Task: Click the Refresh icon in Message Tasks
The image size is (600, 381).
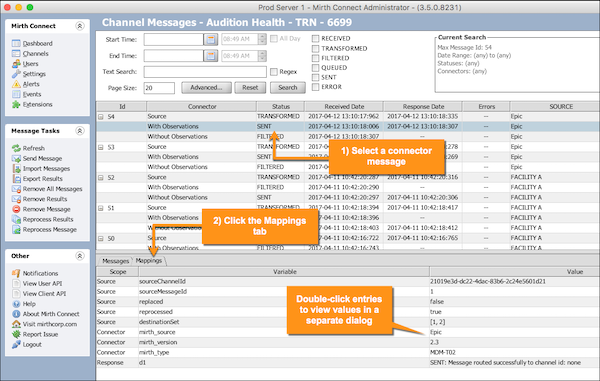Action: tap(16, 148)
